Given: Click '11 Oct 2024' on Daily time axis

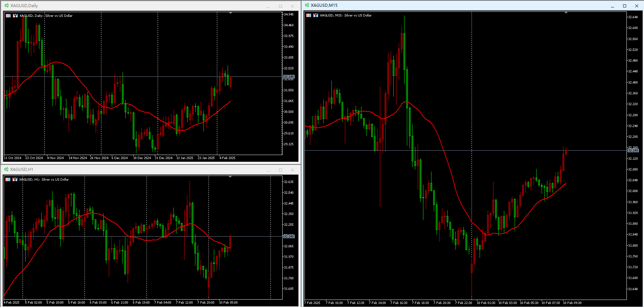Looking at the screenshot, I should tap(13, 158).
